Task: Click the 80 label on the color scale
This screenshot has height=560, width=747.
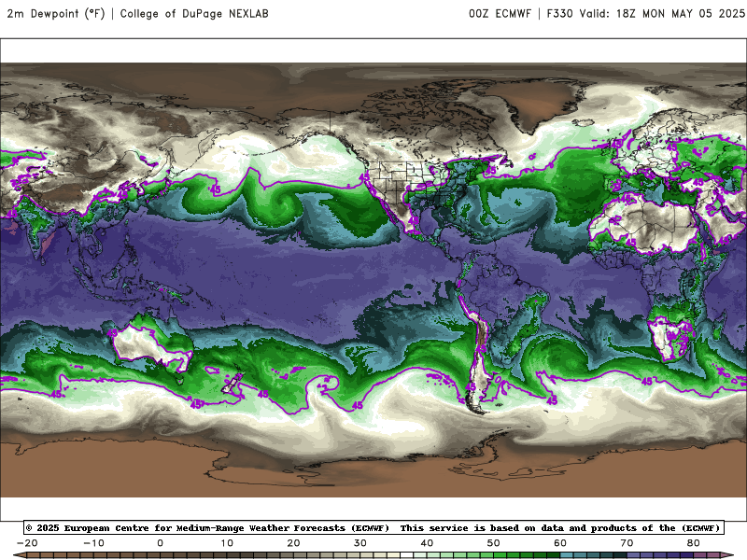Action: [694, 543]
